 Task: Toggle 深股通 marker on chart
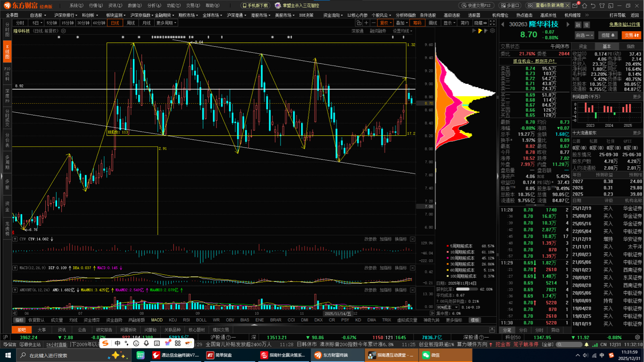(357, 31)
